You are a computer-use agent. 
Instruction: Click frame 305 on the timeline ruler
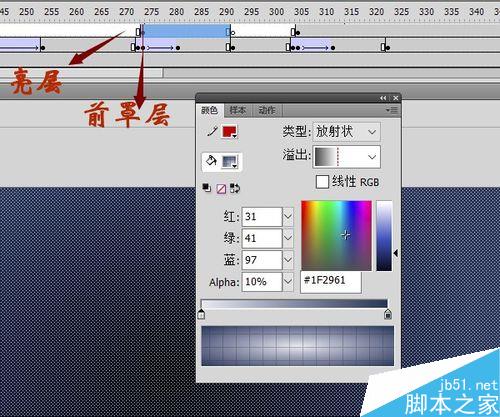click(301, 12)
